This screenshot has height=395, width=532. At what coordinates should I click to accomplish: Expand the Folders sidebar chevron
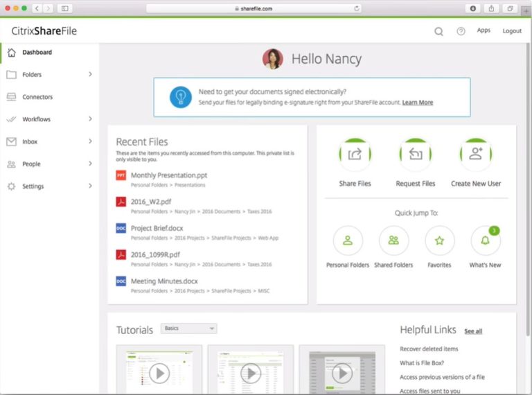(90, 74)
